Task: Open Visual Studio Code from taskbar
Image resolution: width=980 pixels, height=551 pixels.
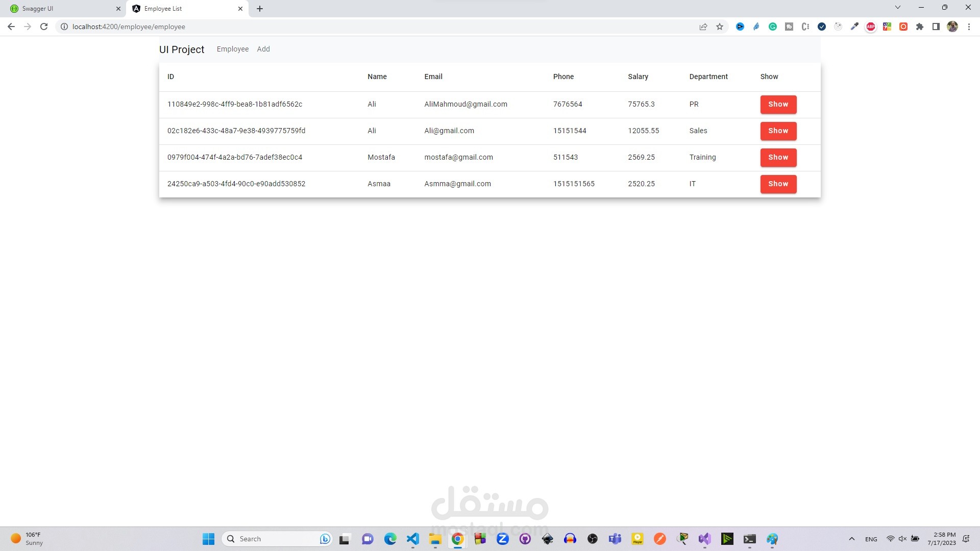Action: 412,539
